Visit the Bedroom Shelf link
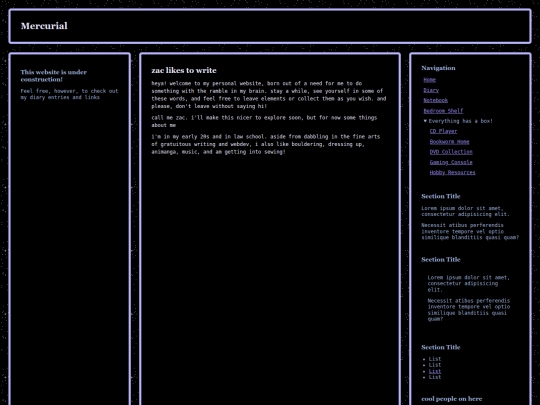This screenshot has height=405, width=540. 443,111
